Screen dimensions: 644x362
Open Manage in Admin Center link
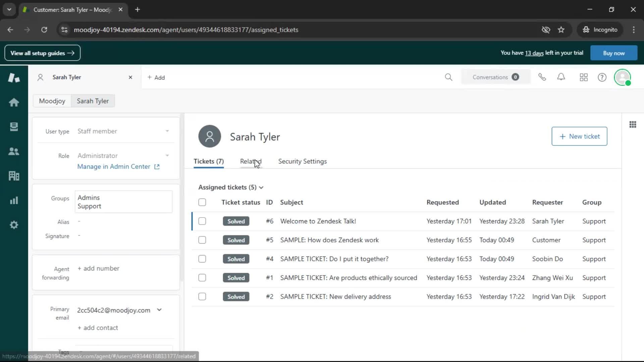tap(118, 167)
